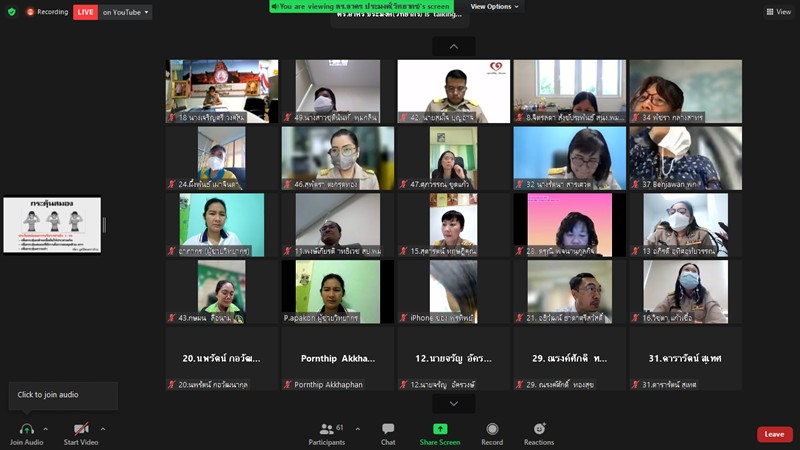Click the green encryption shield icon
The width and height of the screenshot is (800, 450).
click(x=12, y=12)
